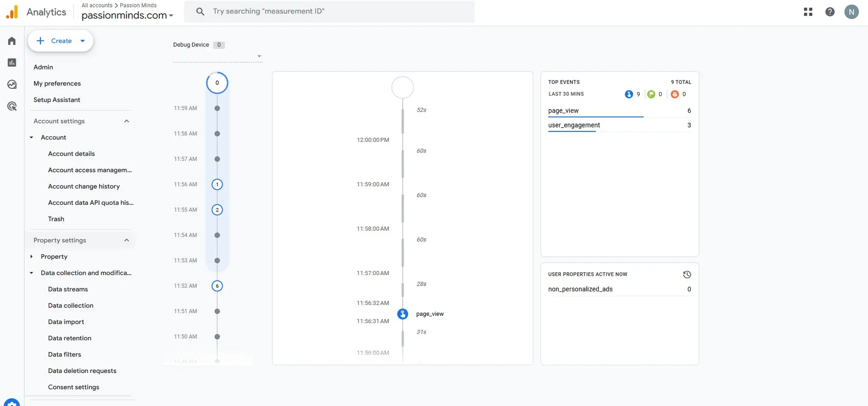This screenshot has width=868, height=406.
Task: Select the 11:52 AM marker with 6 events
Action: click(217, 286)
